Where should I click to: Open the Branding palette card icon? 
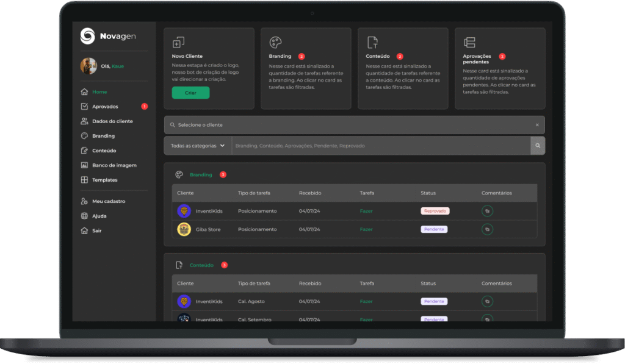(x=275, y=42)
